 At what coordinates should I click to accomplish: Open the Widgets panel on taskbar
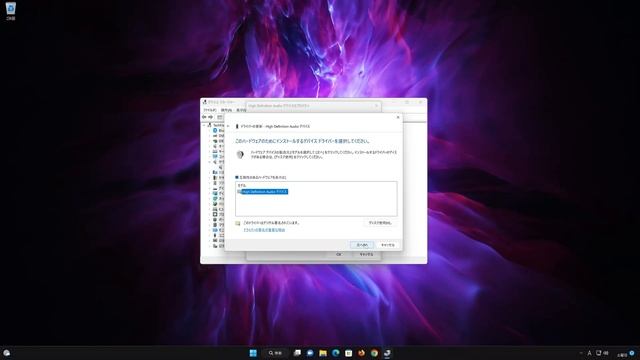click(7, 353)
